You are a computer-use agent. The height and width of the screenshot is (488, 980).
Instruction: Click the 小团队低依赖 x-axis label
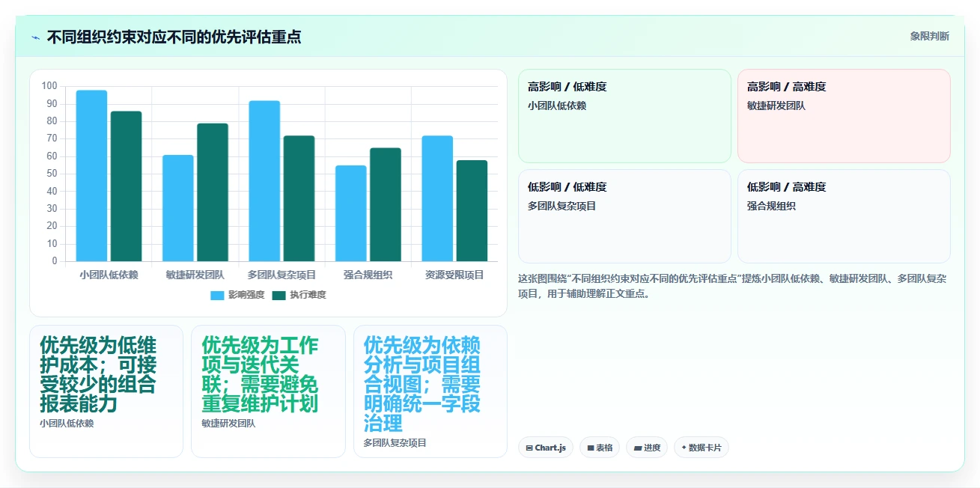(x=109, y=275)
